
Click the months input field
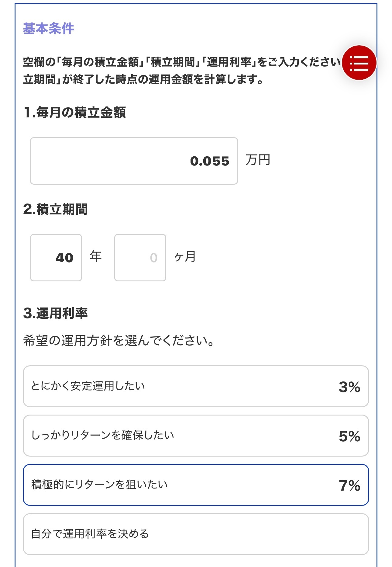140,258
